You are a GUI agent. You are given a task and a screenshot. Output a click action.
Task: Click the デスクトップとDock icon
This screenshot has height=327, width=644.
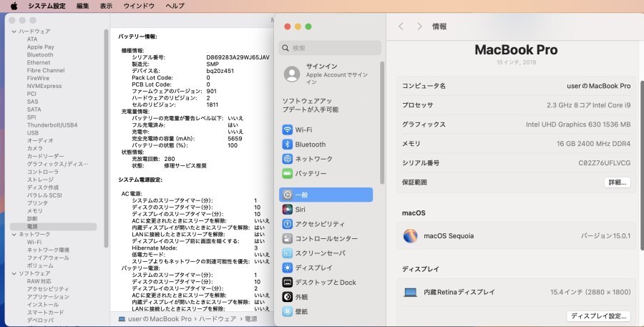[x=288, y=282]
